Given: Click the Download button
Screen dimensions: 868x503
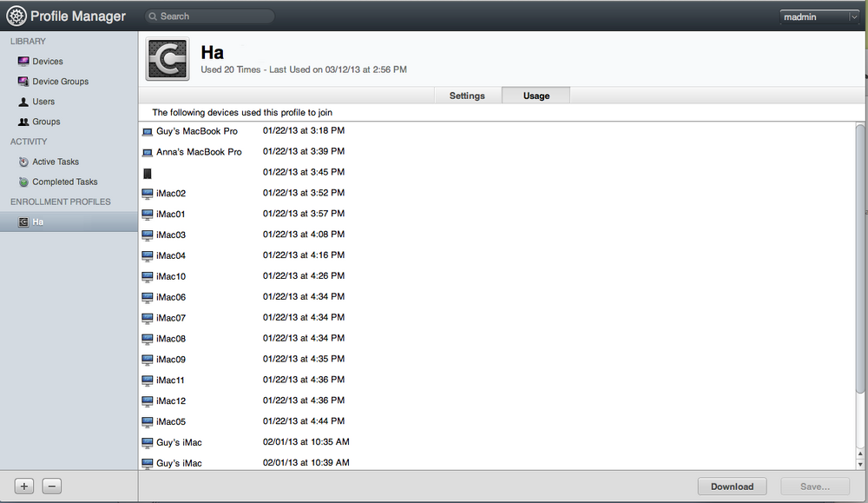Looking at the screenshot, I should point(732,486).
